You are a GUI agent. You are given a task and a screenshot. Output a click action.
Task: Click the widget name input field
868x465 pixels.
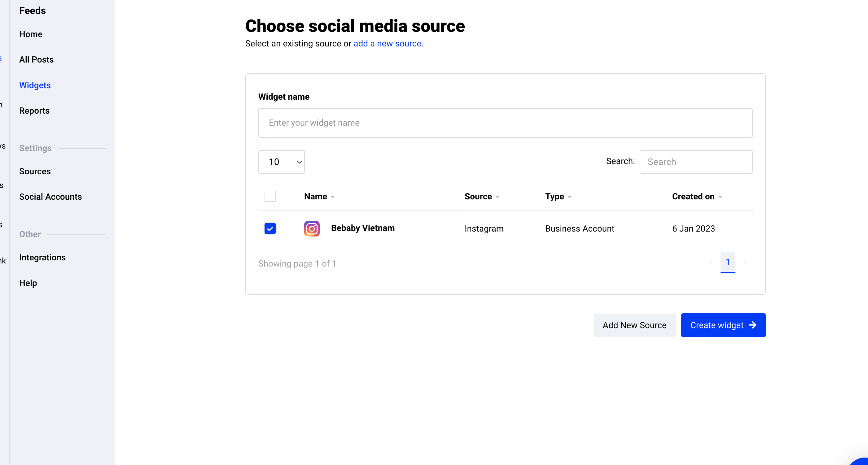tap(505, 123)
